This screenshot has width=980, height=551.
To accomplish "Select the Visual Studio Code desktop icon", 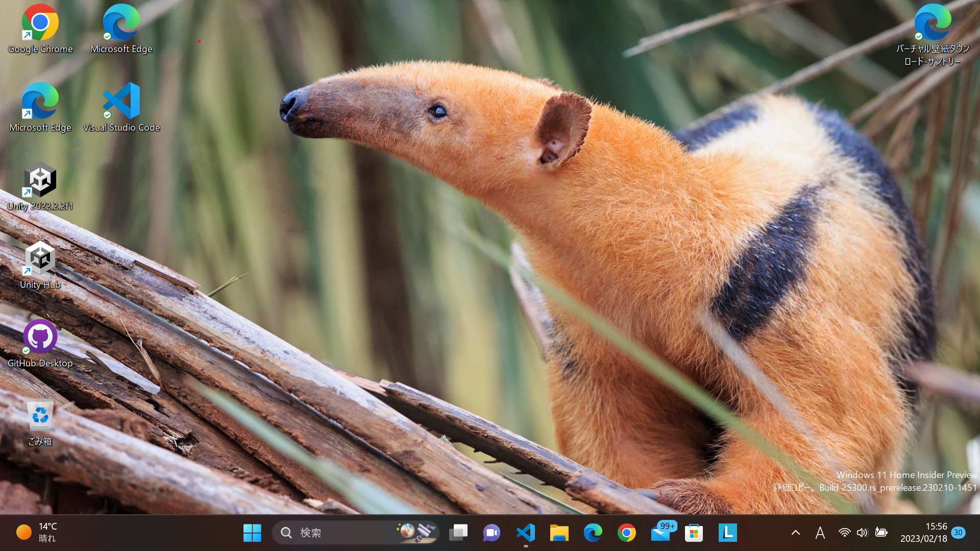I will (x=121, y=108).
